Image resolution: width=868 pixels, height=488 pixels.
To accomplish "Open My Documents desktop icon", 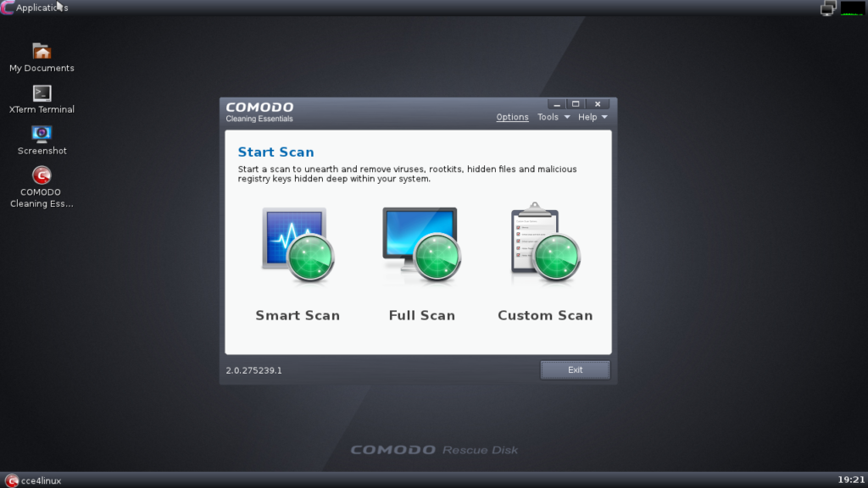I will (42, 58).
